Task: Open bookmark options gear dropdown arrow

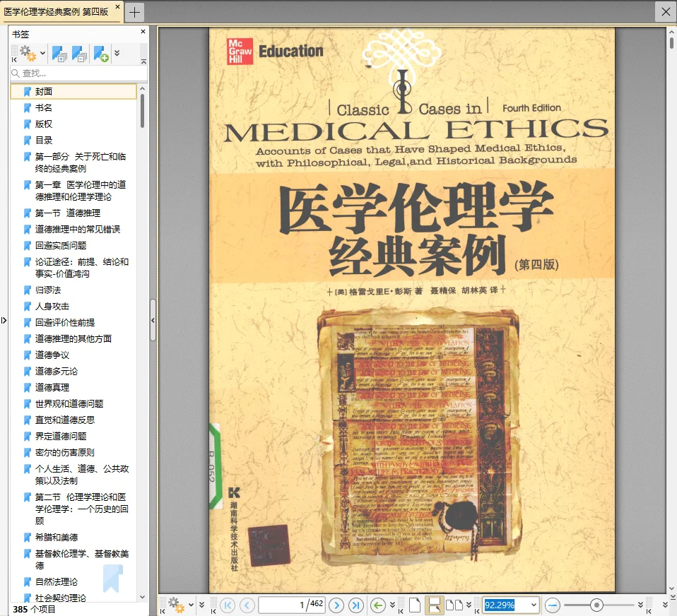Action: coord(42,54)
